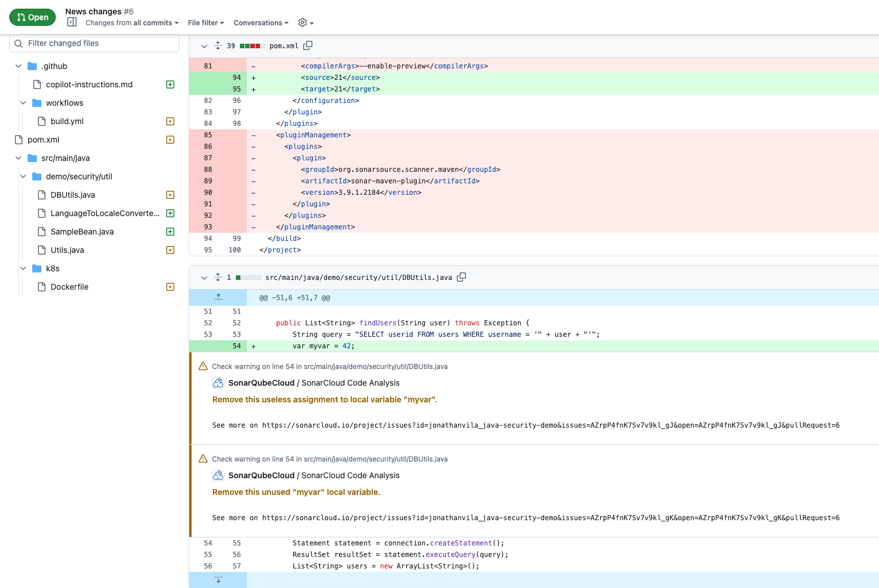
Task: Collapse the k8s folder in tree
Action: tap(23, 268)
